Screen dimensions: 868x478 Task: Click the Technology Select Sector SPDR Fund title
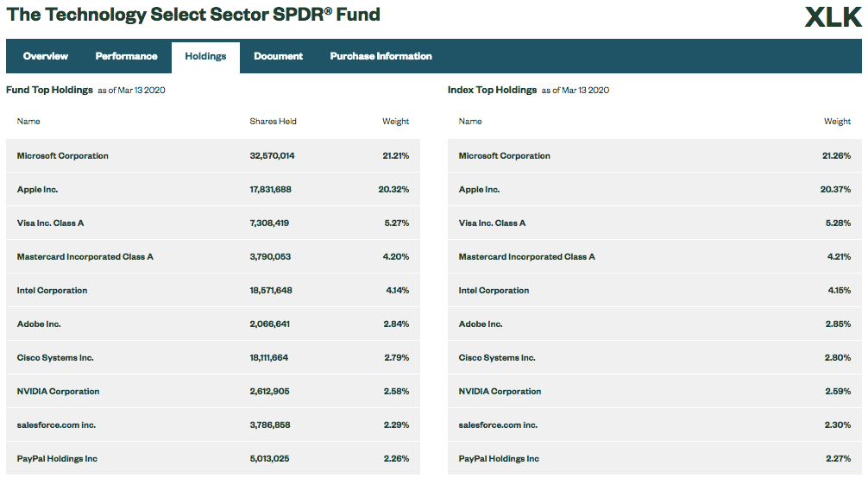(193, 15)
